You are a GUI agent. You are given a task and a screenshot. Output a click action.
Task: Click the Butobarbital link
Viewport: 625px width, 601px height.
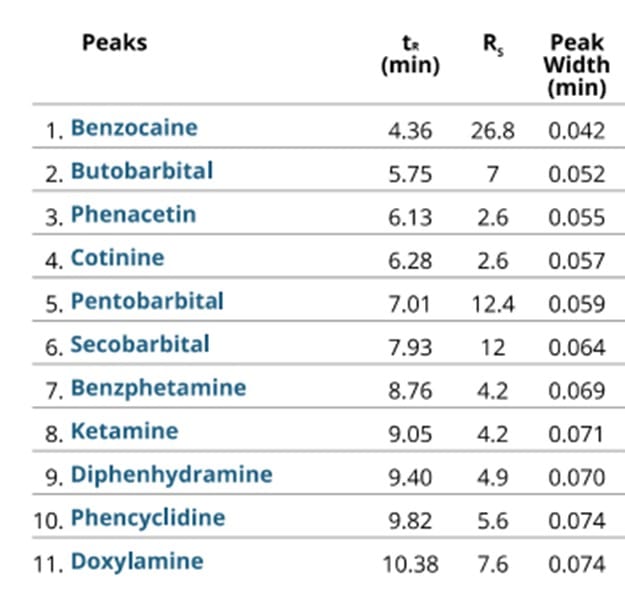click(141, 171)
